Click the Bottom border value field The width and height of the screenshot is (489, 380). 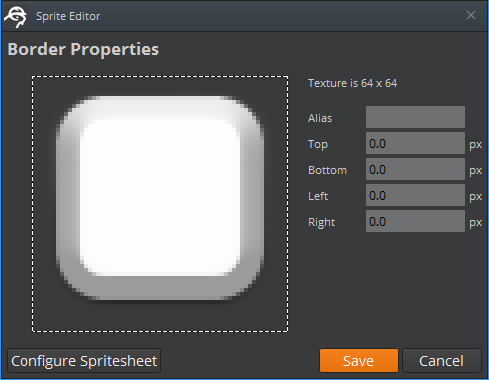[x=415, y=169]
